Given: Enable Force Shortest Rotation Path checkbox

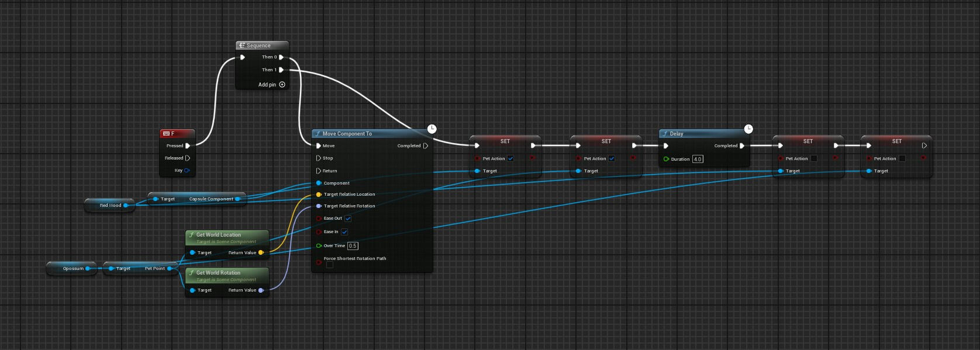Looking at the screenshot, I should 330,265.
